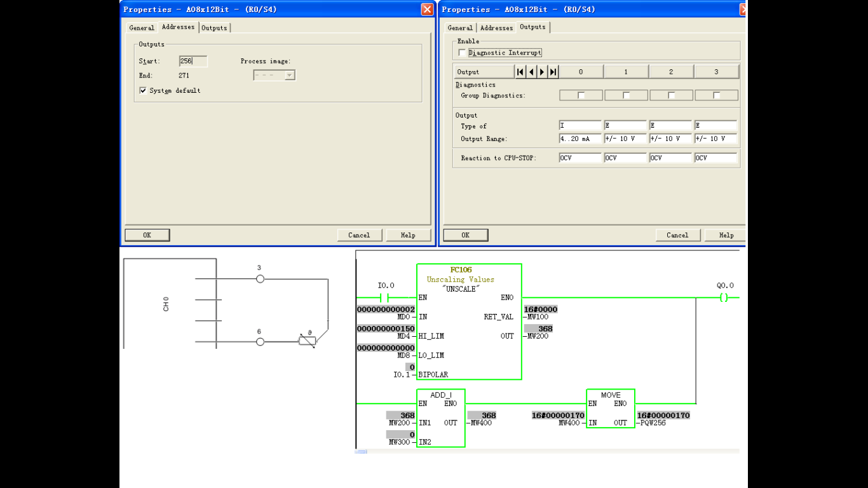Open Output Range field for channel 2
Viewport: 868px width, 488px height.
670,139
